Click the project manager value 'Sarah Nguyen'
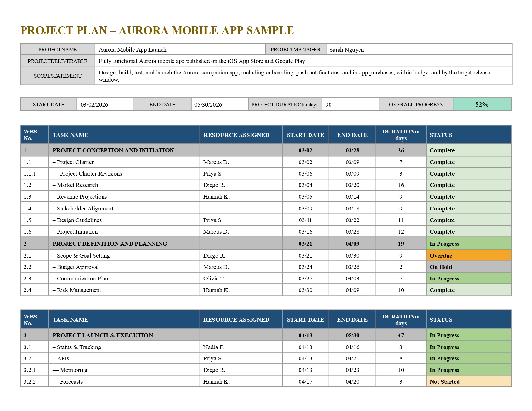532x411 pixels. click(x=347, y=50)
